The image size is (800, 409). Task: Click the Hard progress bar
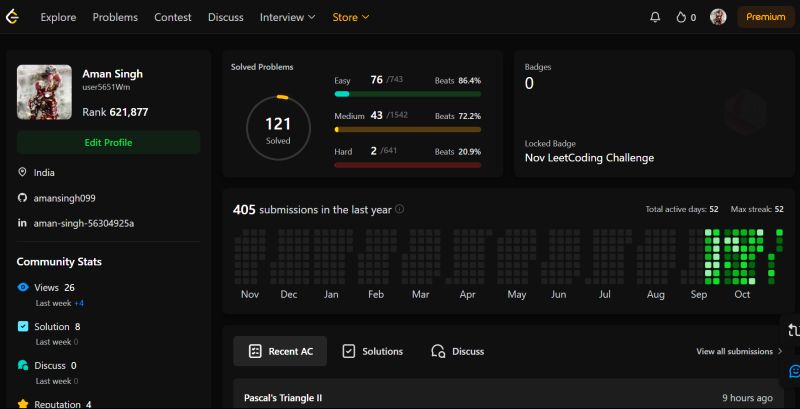pos(408,165)
